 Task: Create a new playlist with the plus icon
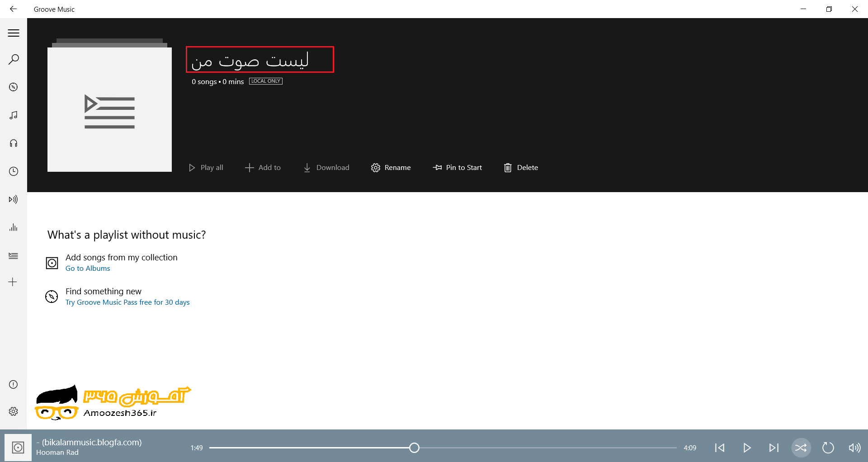coord(13,282)
